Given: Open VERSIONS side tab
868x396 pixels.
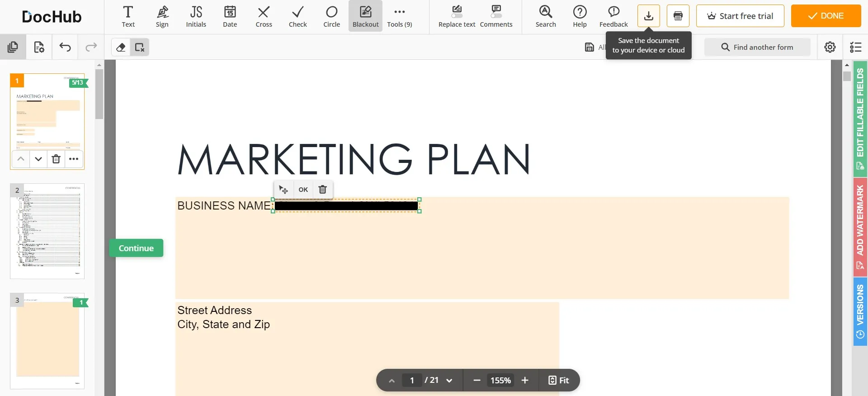Looking at the screenshot, I should [x=860, y=312].
